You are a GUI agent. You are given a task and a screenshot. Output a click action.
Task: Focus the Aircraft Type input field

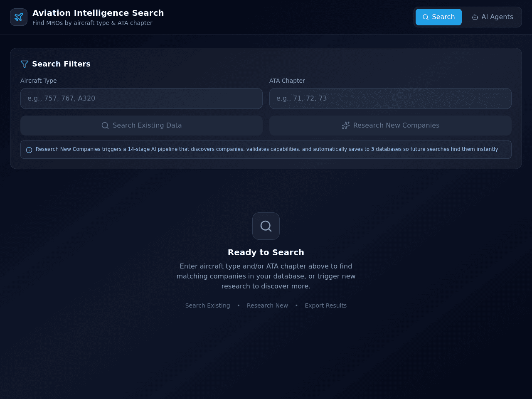pyautogui.click(x=141, y=99)
